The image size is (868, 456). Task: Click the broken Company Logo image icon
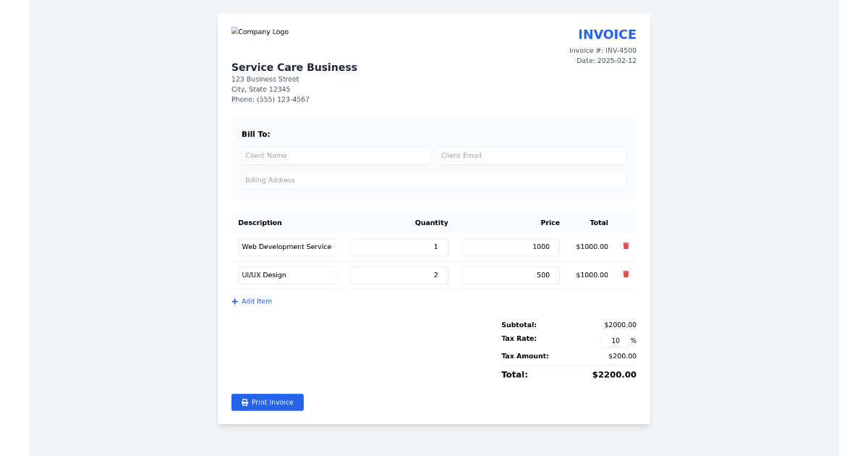coord(234,30)
